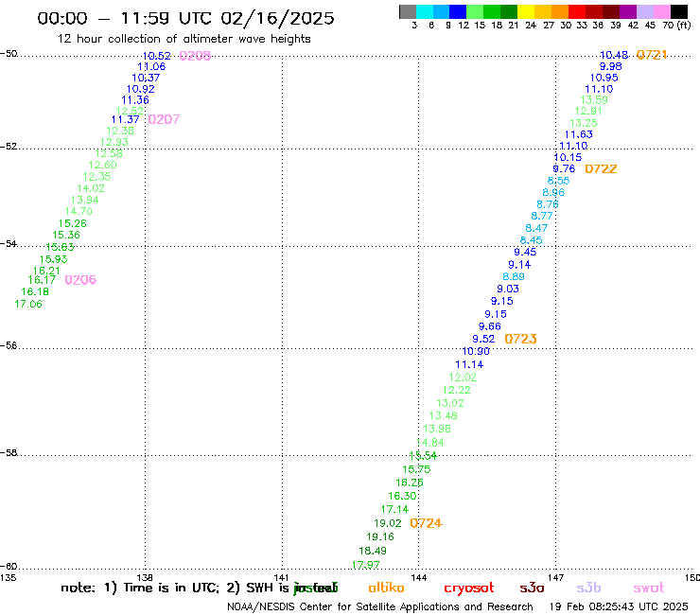
Task: Click latitude axis label -52
Action: [x=9, y=146]
